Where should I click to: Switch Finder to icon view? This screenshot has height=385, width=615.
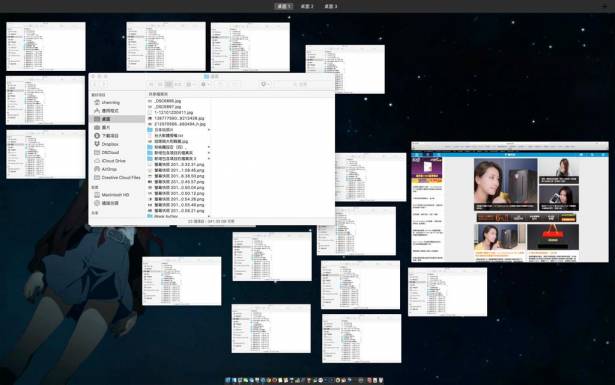151,84
